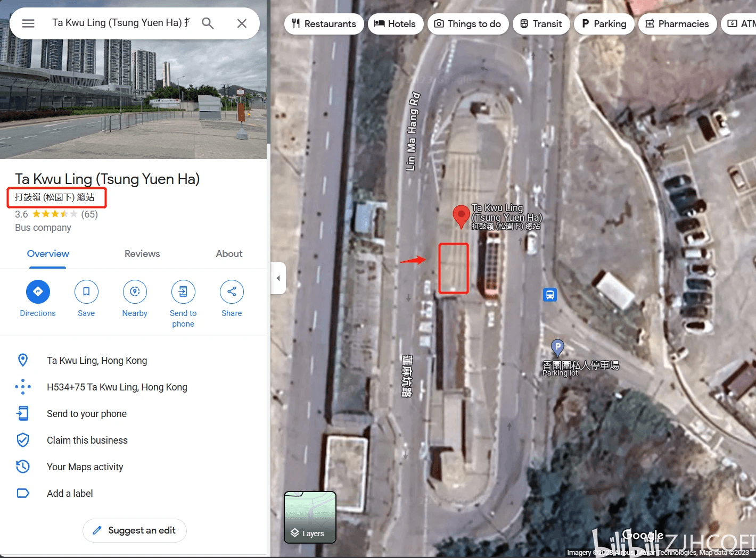756x558 pixels.
Task: Click the Bus company category text
Action: point(43,228)
